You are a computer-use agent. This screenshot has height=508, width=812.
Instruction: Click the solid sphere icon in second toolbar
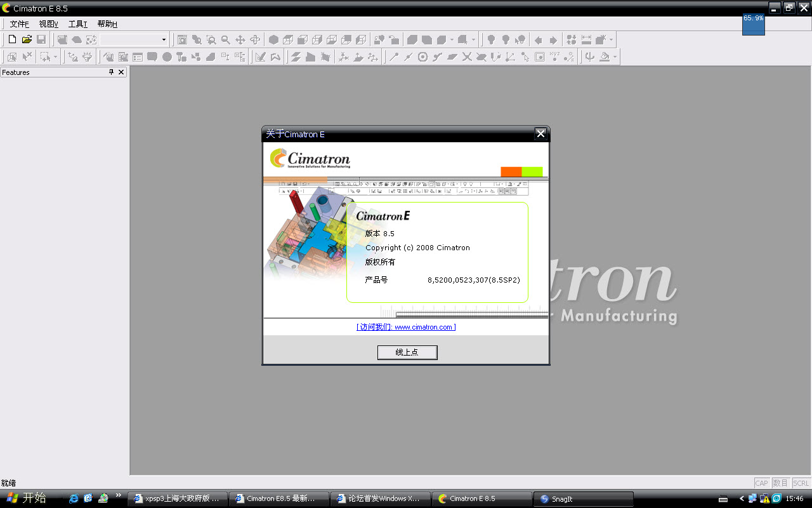pyautogui.click(x=167, y=57)
